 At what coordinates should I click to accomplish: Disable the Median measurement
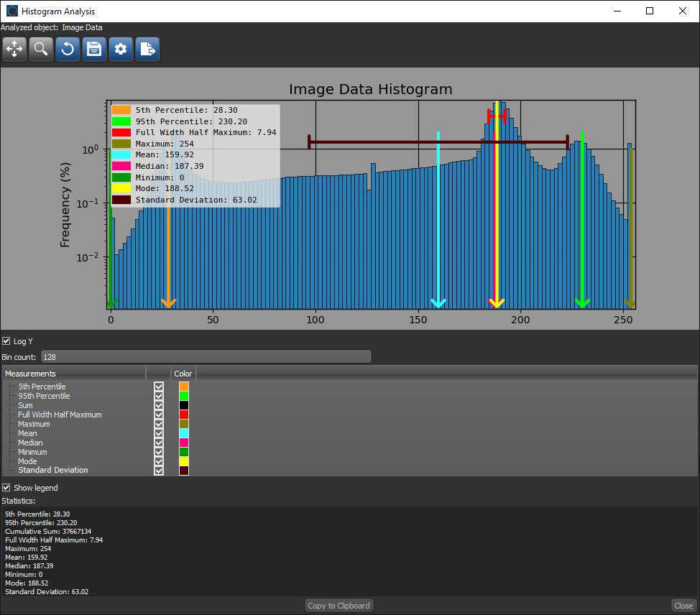click(x=158, y=443)
